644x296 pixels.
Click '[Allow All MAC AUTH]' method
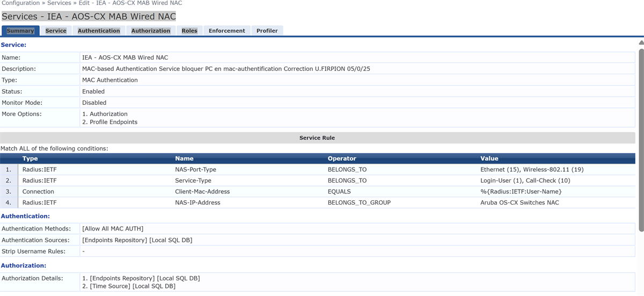pyautogui.click(x=113, y=229)
